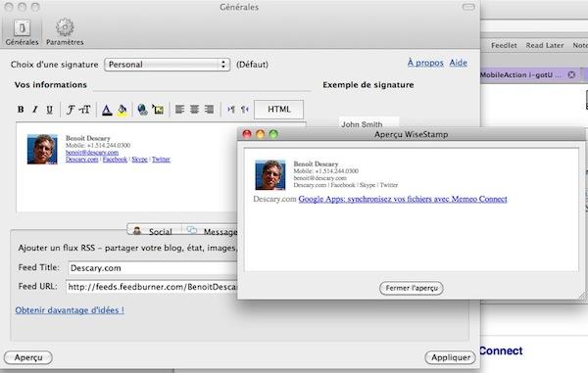Close the Aperçu WiseStamp window
Viewport: 588px width, 373px height.
pyautogui.click(x=247, y=134)
